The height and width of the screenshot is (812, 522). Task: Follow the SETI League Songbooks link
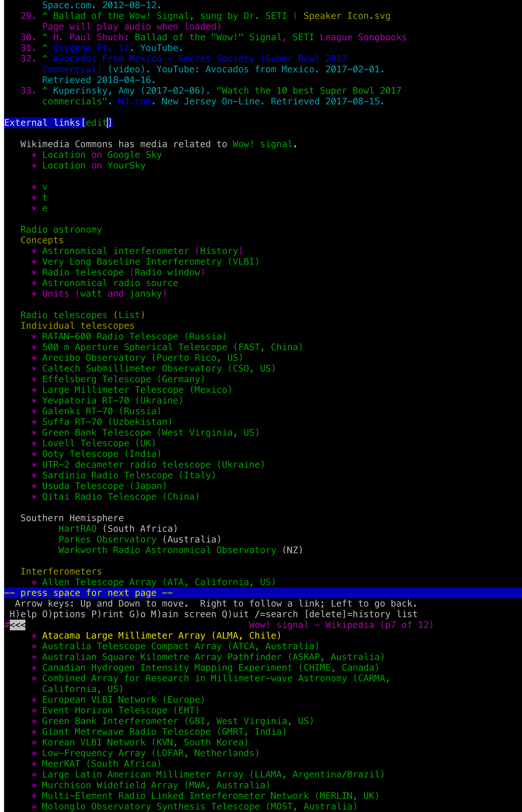point(349,37)
